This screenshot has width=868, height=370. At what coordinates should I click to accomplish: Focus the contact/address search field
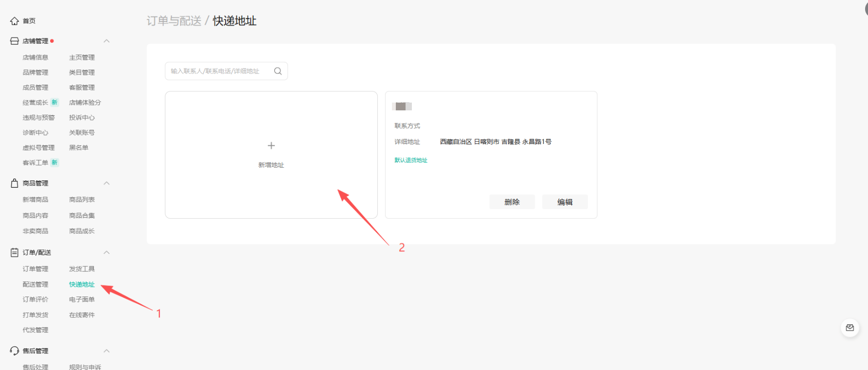[219, 71]
